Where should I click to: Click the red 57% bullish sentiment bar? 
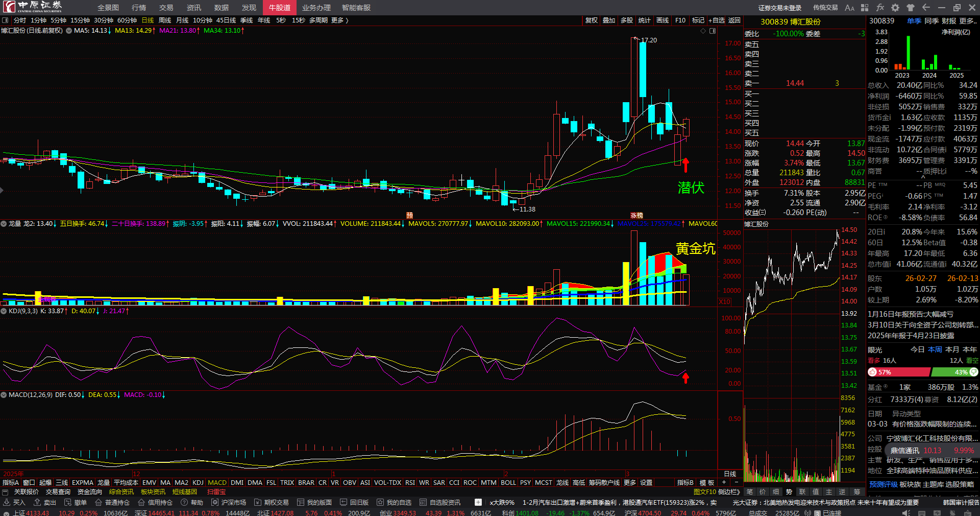tap(899, 372)
